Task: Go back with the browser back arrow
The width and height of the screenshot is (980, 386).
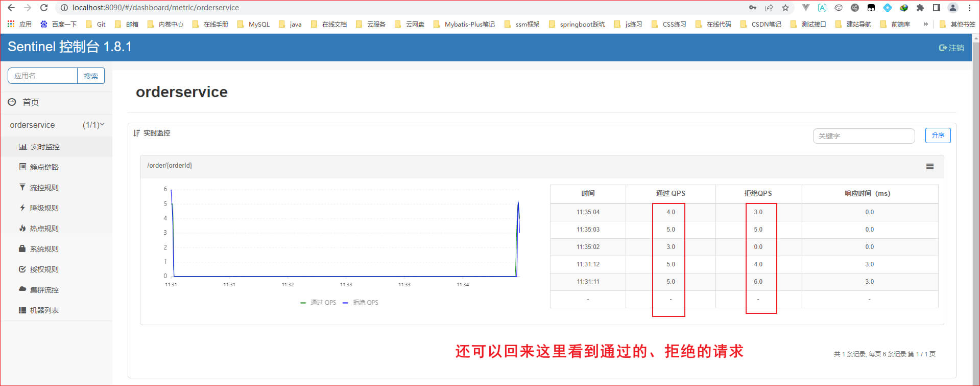Action: click(11, 8)
